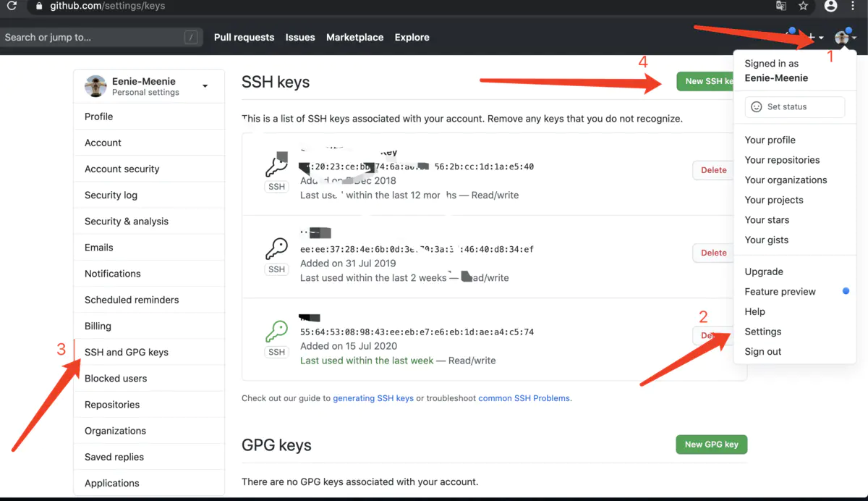This screenshot has height=501, width=868.
Task: Click the smiley icon in Set status
Action: click(x=757, y=106)
